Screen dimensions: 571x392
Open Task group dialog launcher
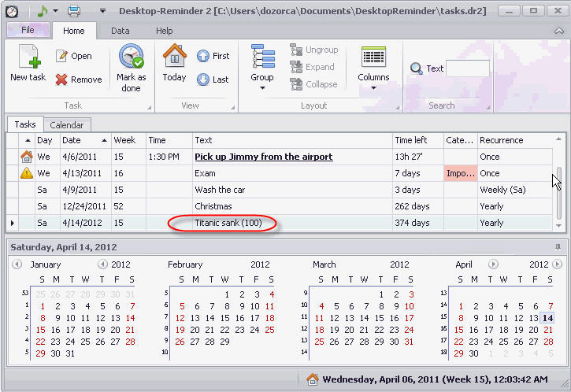click(x=150, y=107)
